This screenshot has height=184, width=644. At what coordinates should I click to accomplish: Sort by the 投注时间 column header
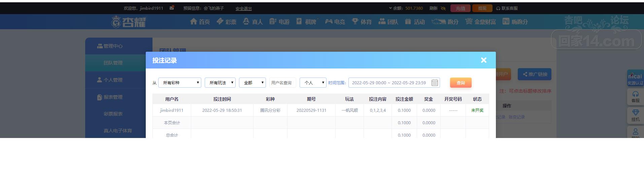222,99
